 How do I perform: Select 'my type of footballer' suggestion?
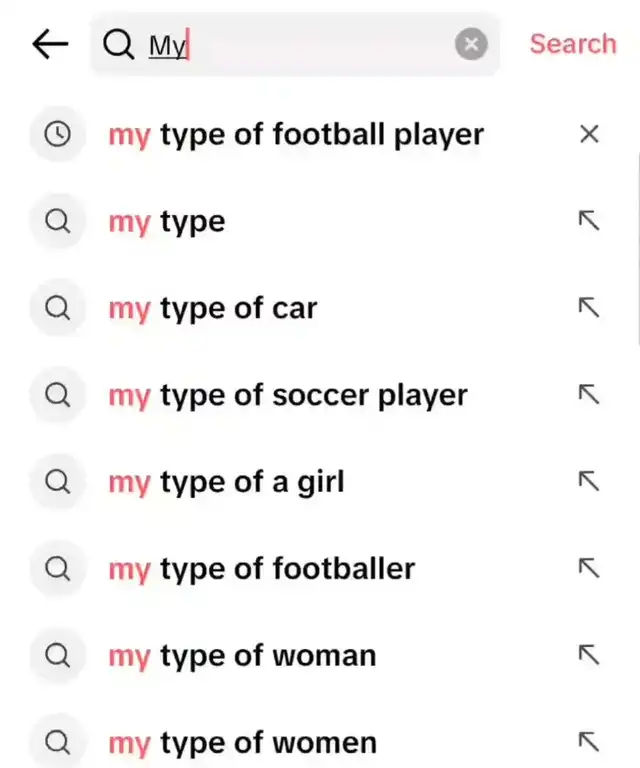(262, 569)
